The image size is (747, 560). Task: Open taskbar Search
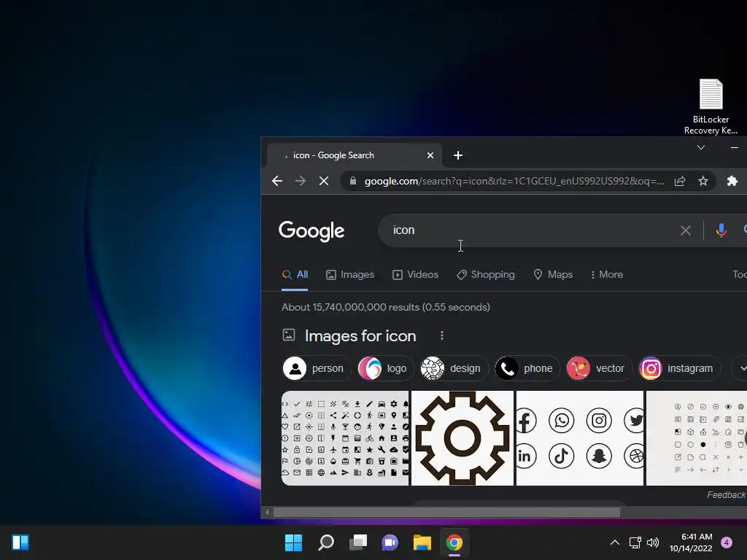click(x=326, y=542)
